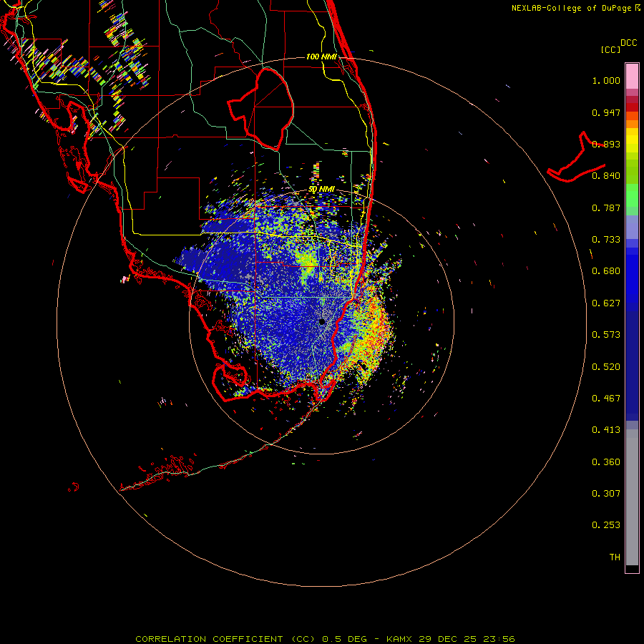Select the 0.413 legend value
644x644 pixels.
[606, 430]
